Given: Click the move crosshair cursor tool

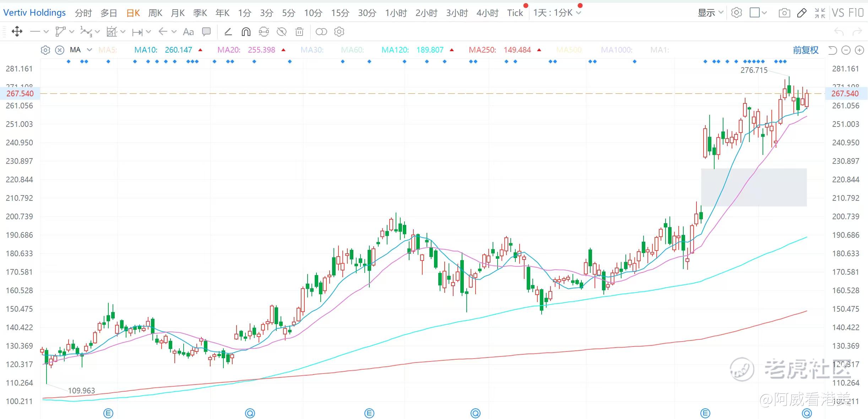Looking at the screenshot, I should 17,32.
